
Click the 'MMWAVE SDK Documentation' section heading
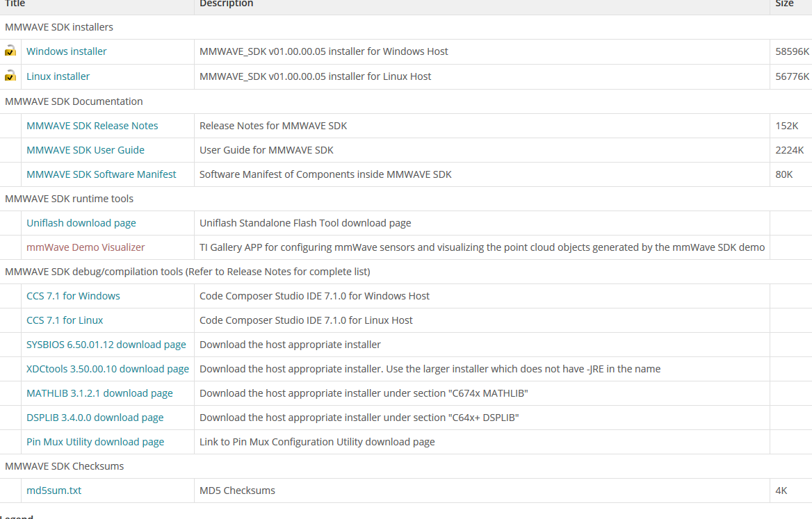[x=74, y=101]
